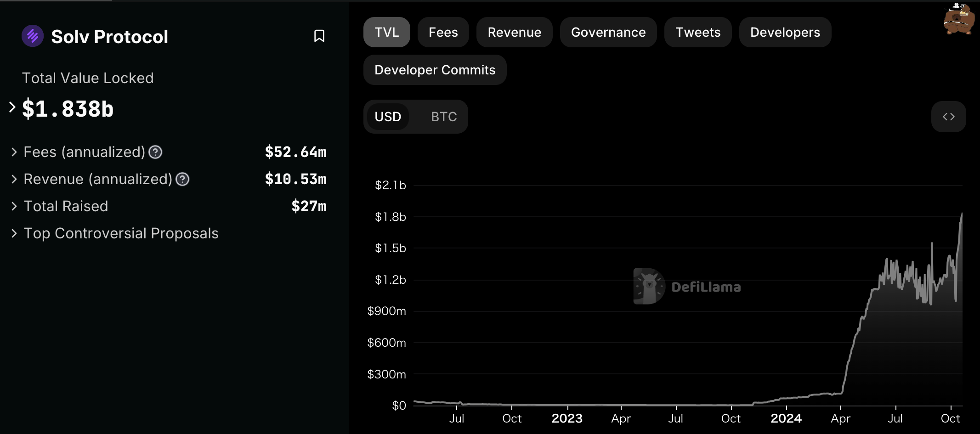Click the 2023 x-axis label

(567, 418)
